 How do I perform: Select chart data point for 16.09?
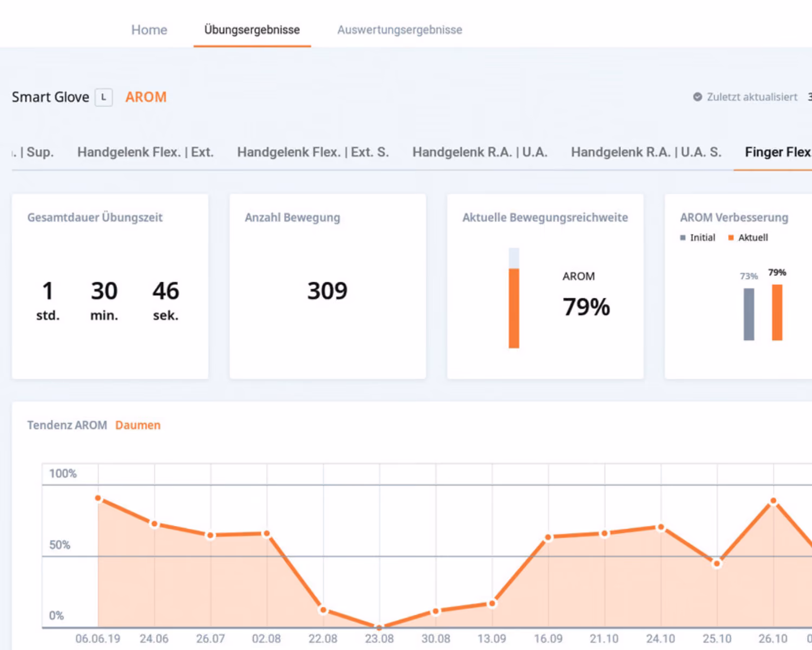pos(548,537)
